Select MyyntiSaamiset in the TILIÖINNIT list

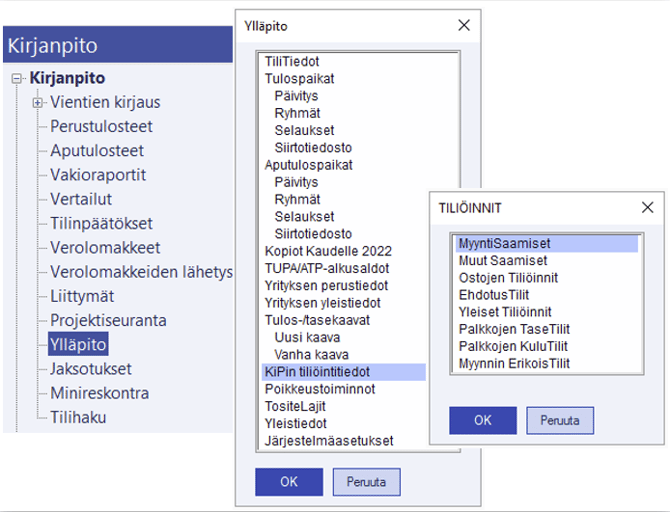point(504,243)
